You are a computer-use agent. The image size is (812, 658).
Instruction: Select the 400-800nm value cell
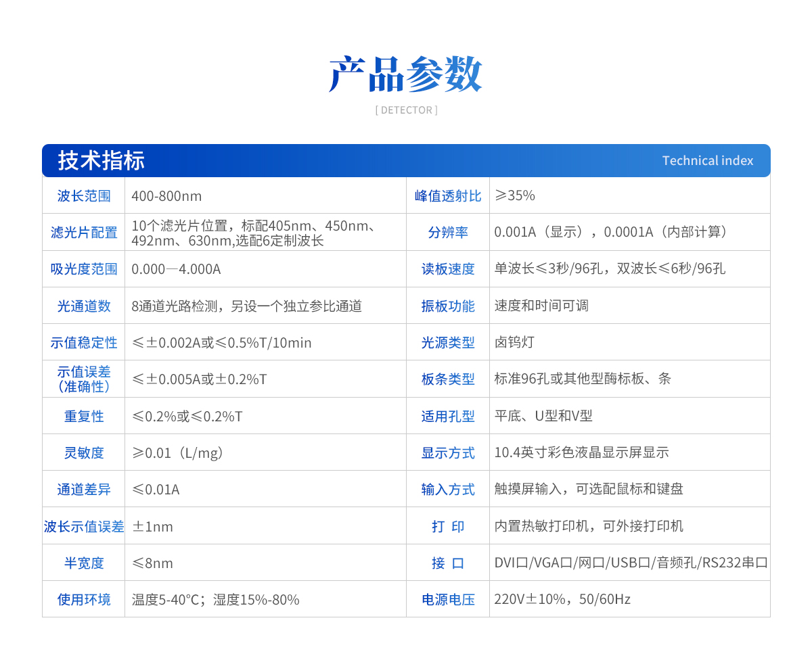166,196
